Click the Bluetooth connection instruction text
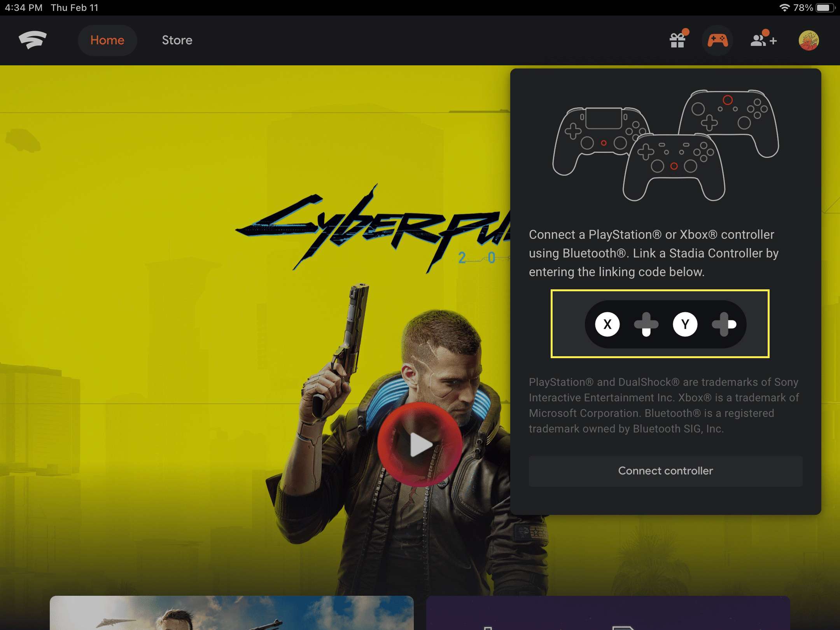The height and width of the screenshot is (630, 840). [x=653, y=253]
